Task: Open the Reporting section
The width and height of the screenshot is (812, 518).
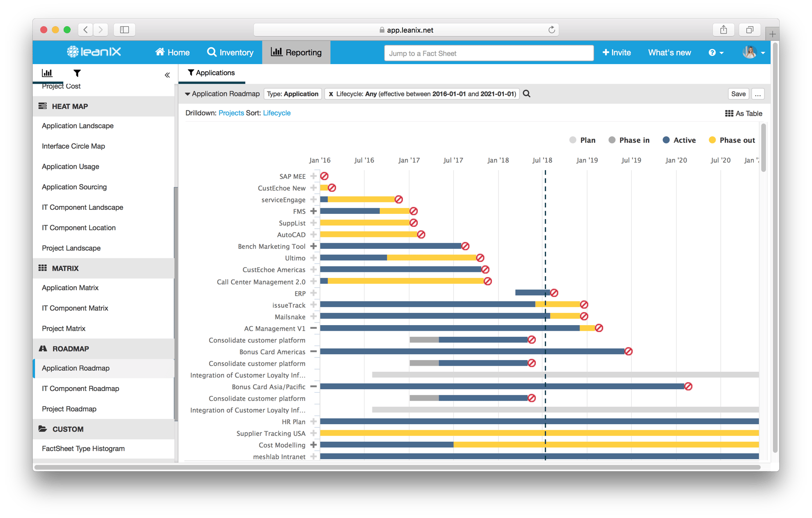Action: pyautogui.click(x=296, y=52)
